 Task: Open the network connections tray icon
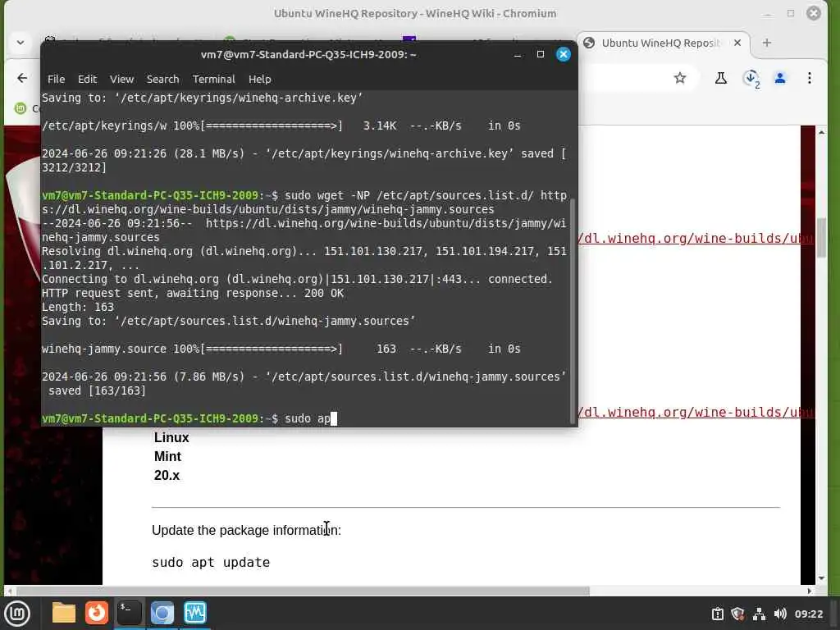point(759,614)
